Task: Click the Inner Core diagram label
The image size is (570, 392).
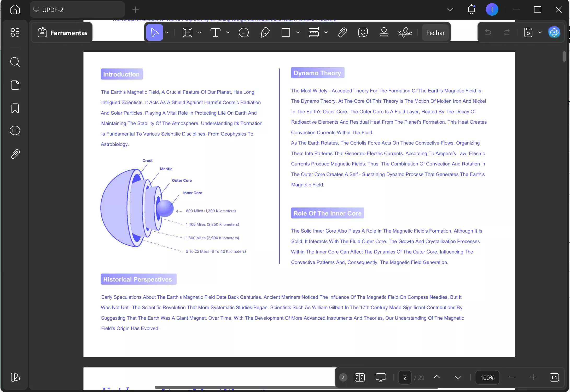Action: tap(193, 193)
